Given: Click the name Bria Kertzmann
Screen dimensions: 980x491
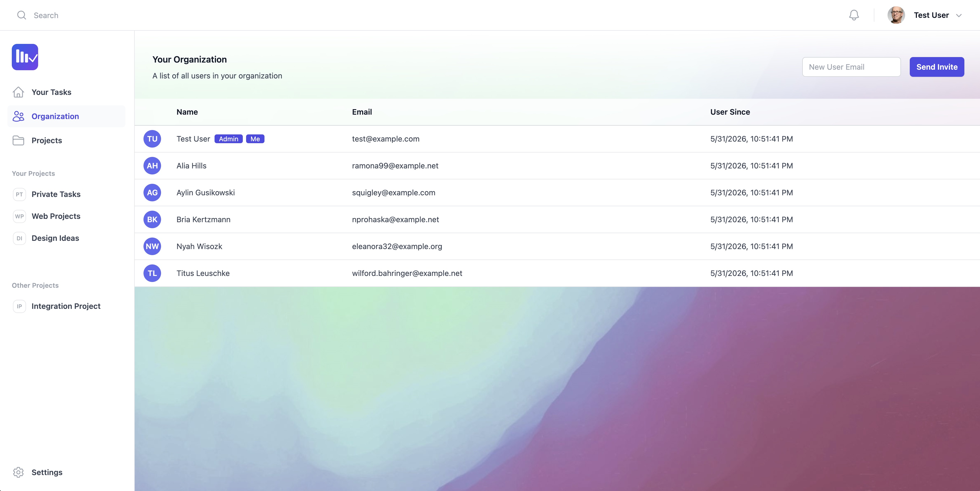Looking at the screenshot, I should point(204,219).
